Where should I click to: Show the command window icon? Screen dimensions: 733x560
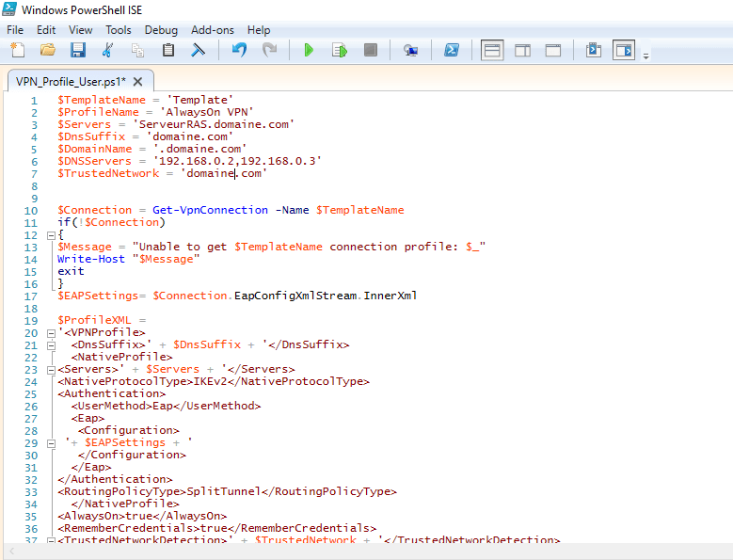[594, 50]
